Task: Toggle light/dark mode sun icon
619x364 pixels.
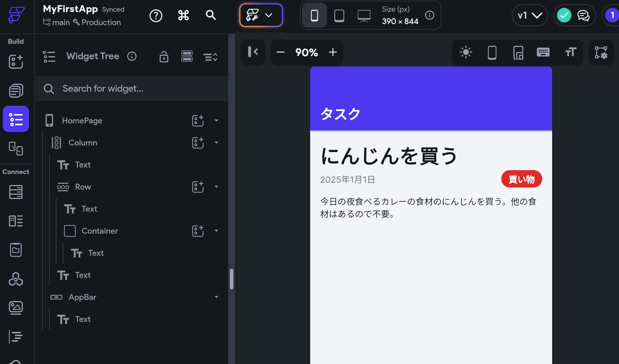Action: click(466, 52)
